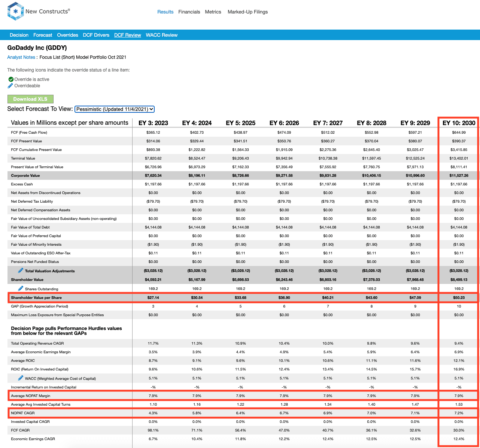Click the 16.9% ROIC value for 2030
480x448 pixels.
pos(459,369)
